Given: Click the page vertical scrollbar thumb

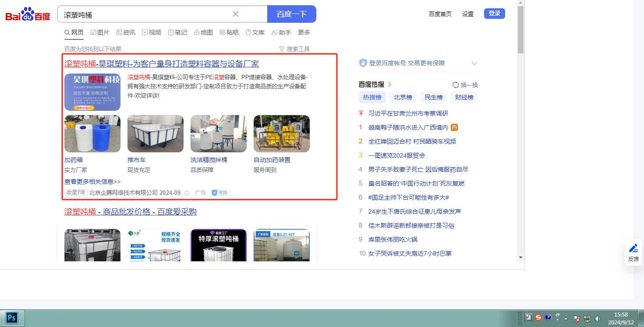Looking at the screenshot, I should [x=520, y=30].
